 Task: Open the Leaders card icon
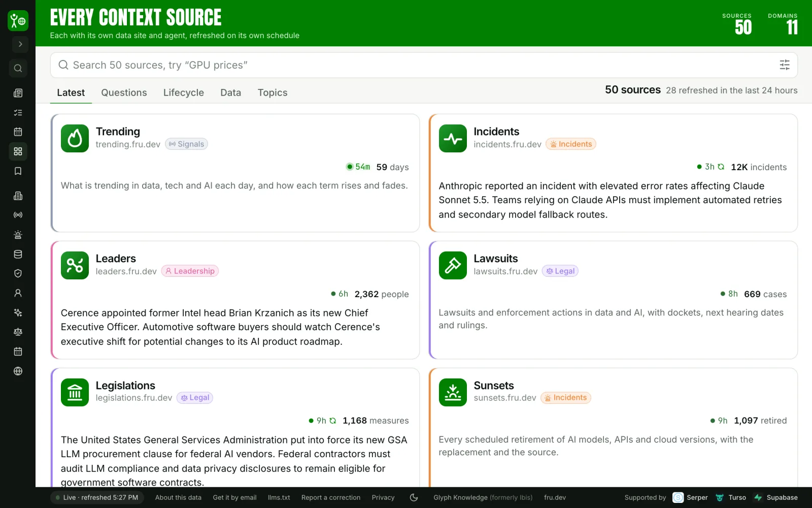(75, 265)
